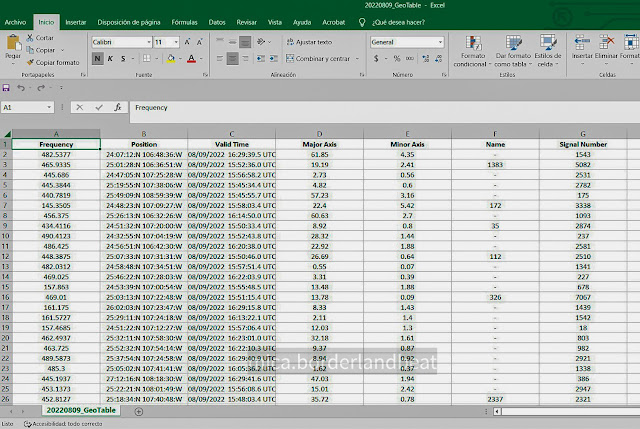The height and width of the screenshot is (429, 640).
Task: Toggle italic K formatting
Action: (111, 59)
